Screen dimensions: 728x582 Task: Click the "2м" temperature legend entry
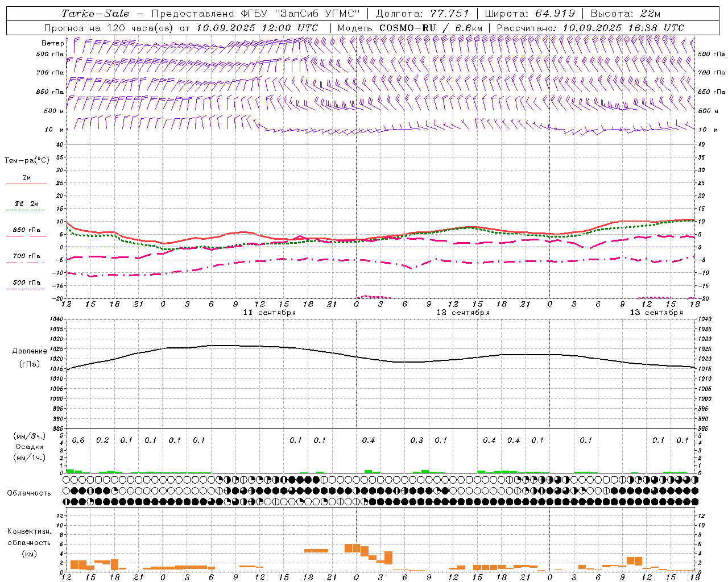27,177
